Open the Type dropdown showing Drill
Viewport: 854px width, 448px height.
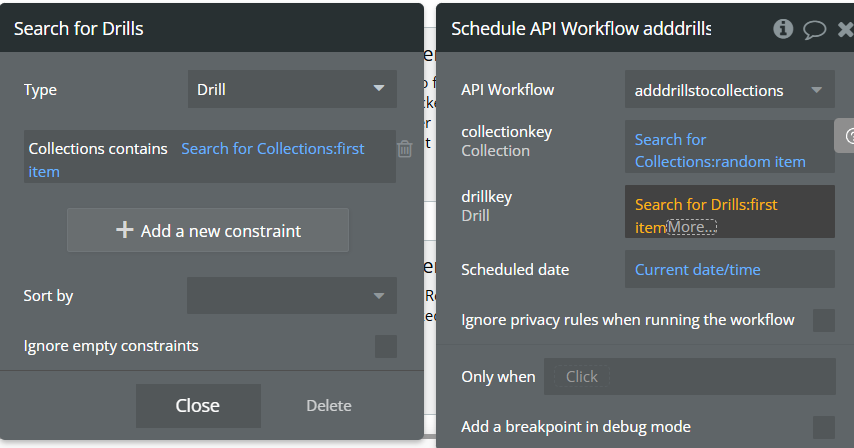coord(292,89)
